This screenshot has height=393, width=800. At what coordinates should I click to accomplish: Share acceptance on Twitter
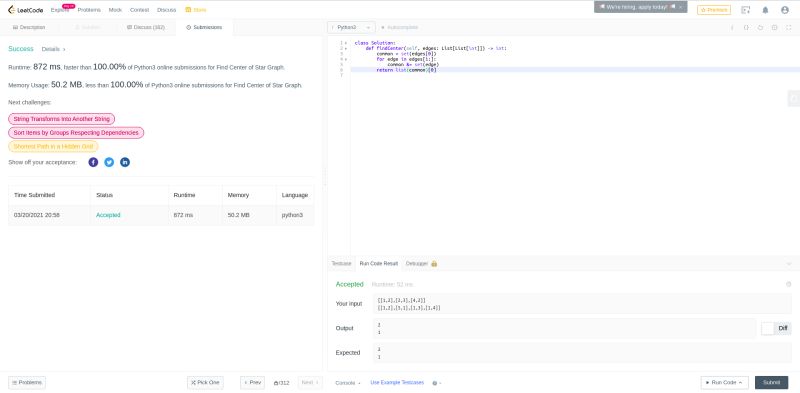(x=109, y=162)
